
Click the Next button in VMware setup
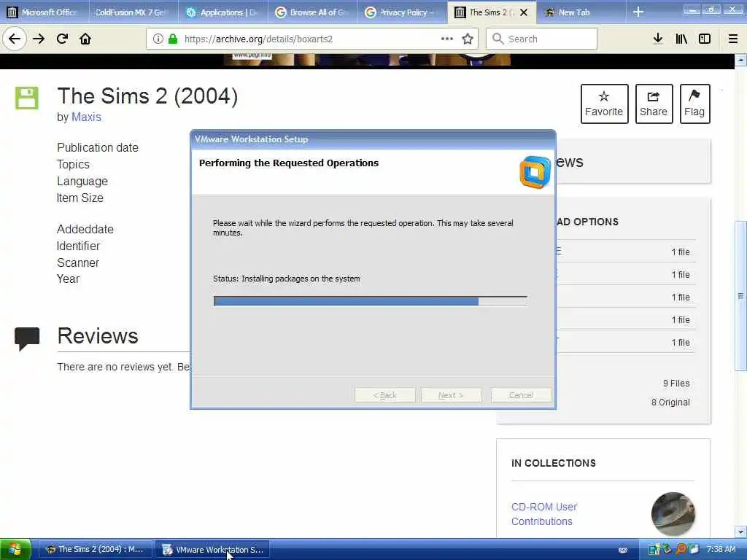[x=451, y=395]
